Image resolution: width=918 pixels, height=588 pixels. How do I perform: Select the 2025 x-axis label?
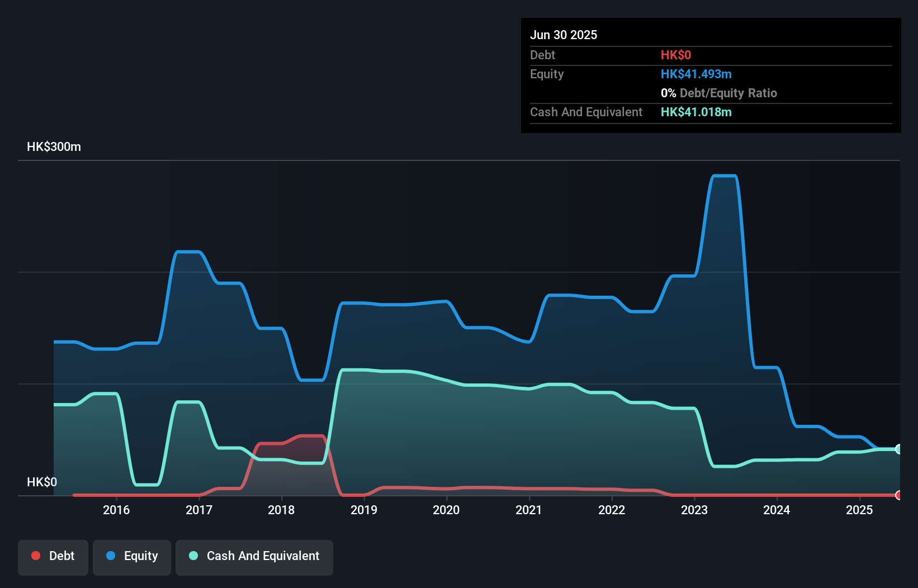point(859,510)
